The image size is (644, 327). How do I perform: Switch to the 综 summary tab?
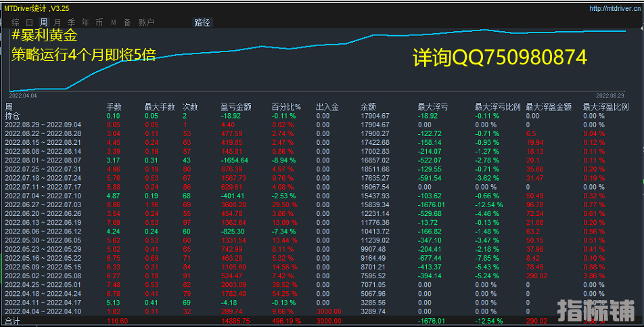15,22
